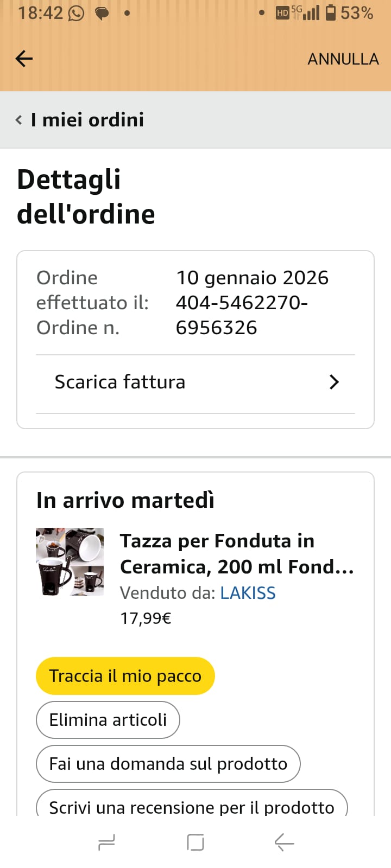
Task: Tap Elimina articoli button
Action: click(x=108, y=720)
